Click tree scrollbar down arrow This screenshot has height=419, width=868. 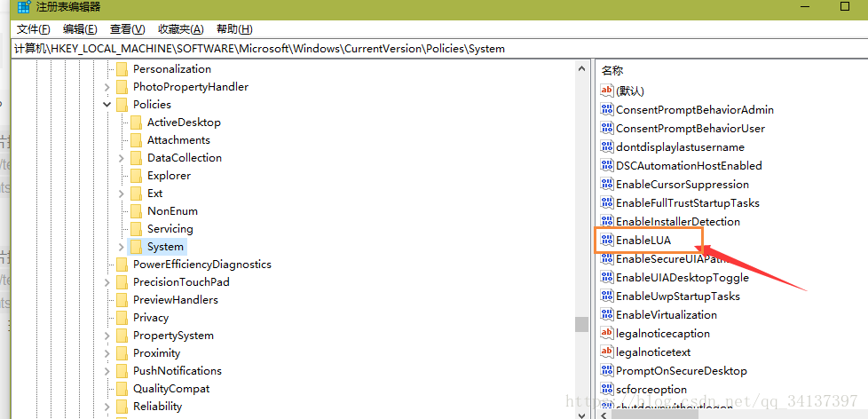tap(581, 414)
